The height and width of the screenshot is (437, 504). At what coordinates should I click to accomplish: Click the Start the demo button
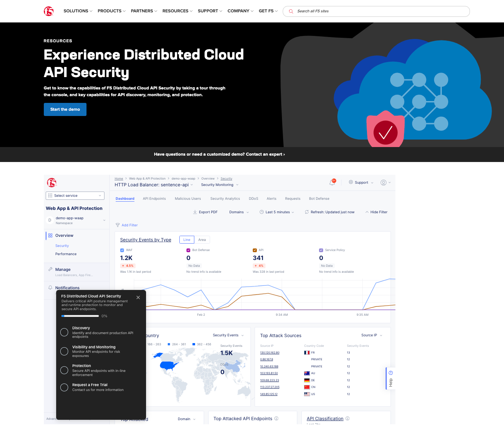point(65,109)
